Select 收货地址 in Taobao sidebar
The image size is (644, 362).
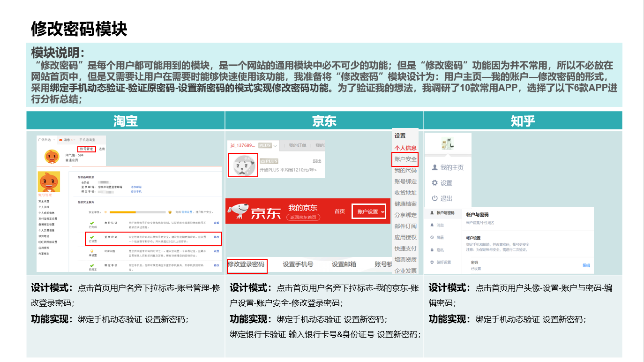click(x=44, y=236)
